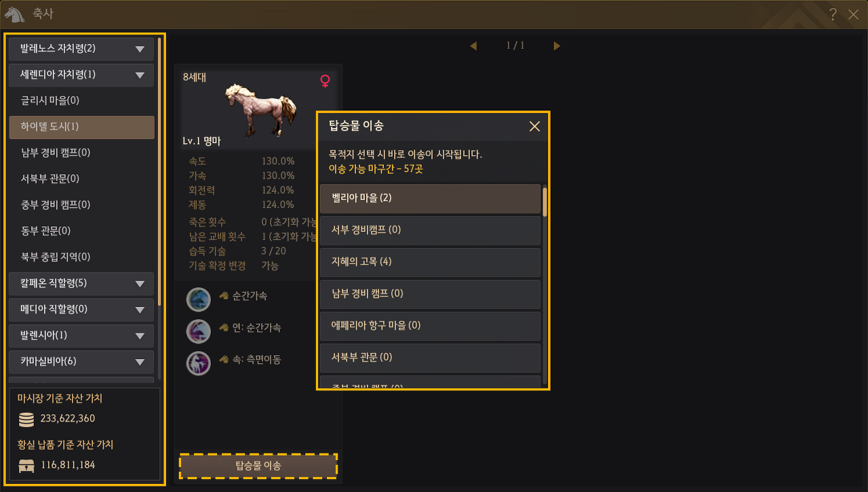This screenshot has width=868, height=492.
Task: Go to the next page arrow
Action: pos(557,46)
